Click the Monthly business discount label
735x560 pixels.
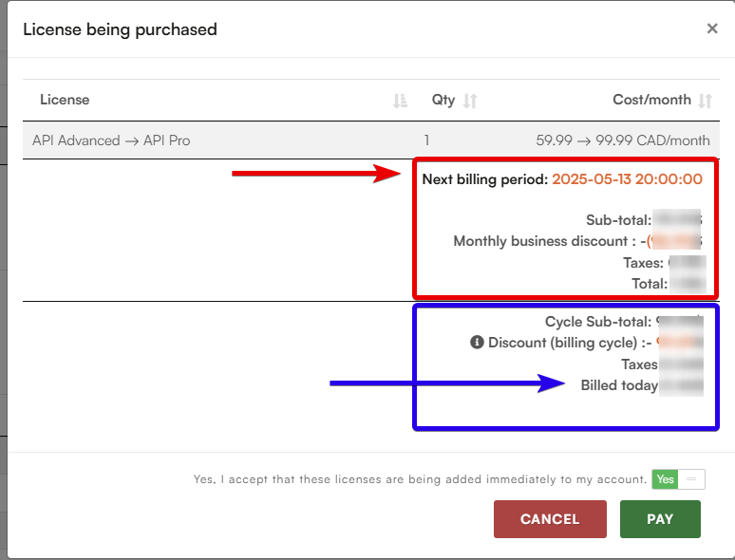(545, 241)
